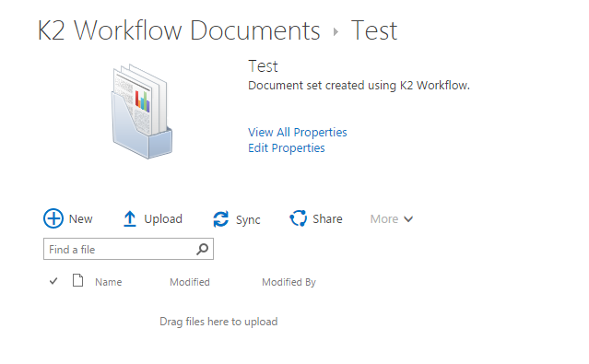Click the Sync arrows icon

coord(221,219)
